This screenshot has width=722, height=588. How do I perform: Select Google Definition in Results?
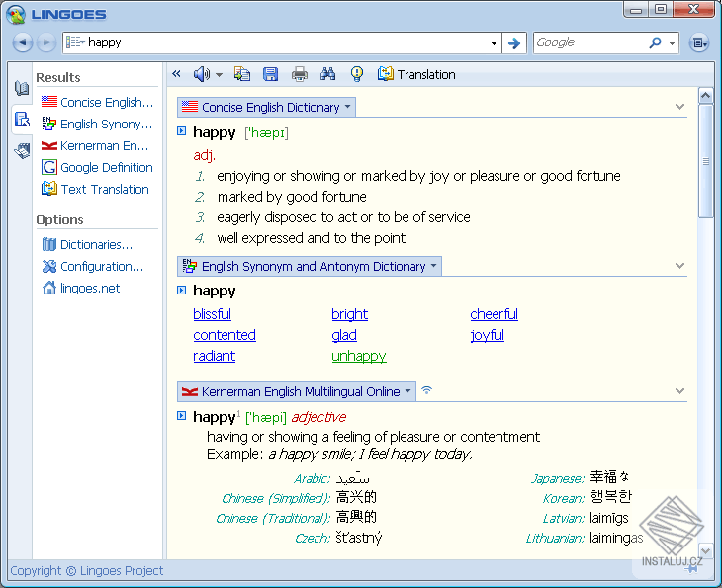(x=106, y=168)
